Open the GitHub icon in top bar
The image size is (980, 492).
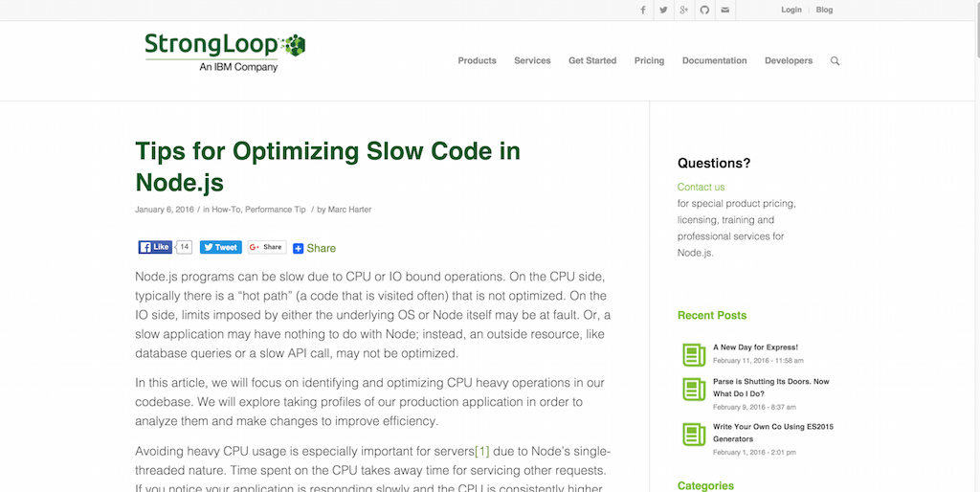(x=704, y=10)
